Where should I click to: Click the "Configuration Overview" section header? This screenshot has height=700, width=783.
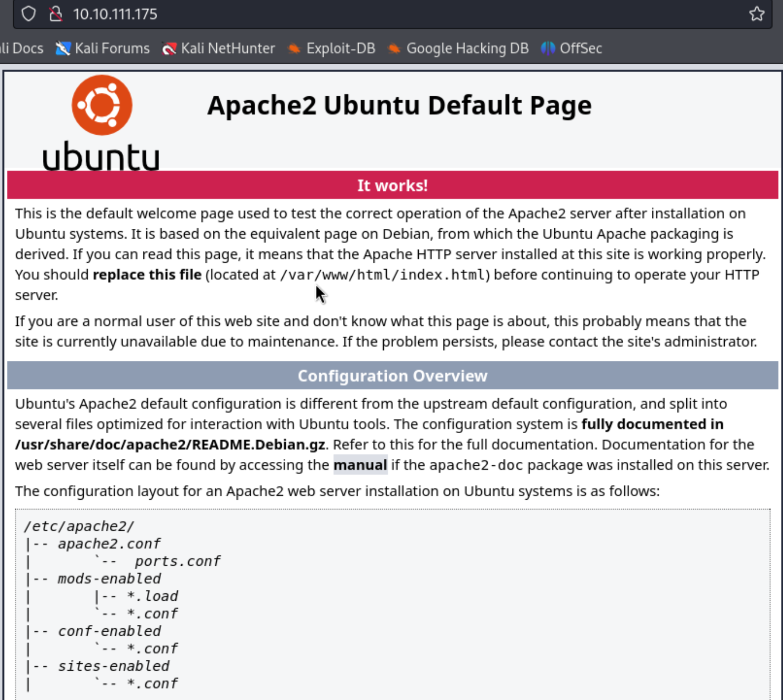[x=392, y=375]
